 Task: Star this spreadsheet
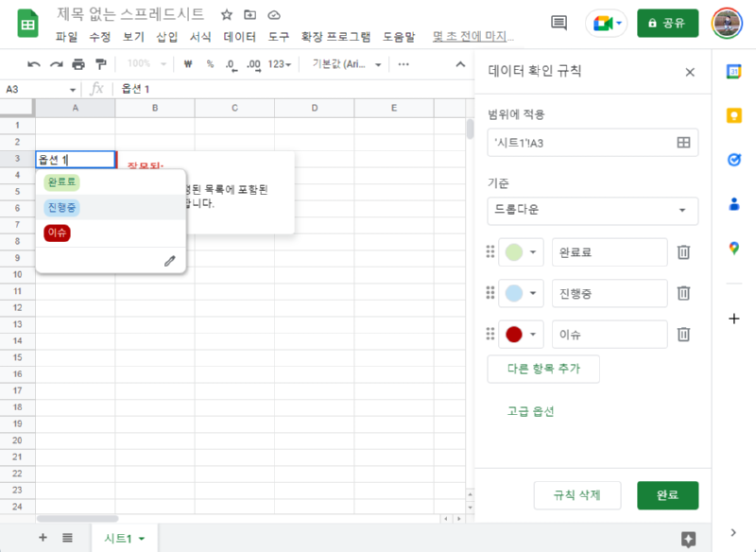(227, 15)
